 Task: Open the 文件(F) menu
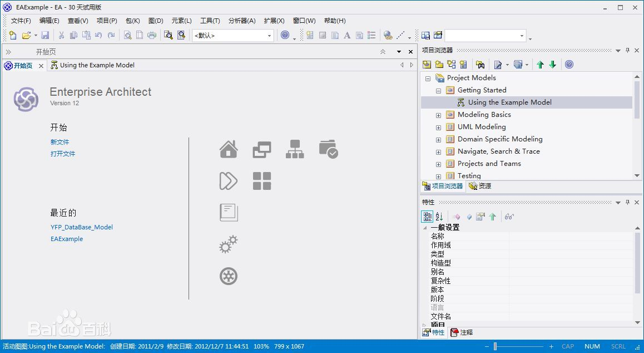(21, 21)
